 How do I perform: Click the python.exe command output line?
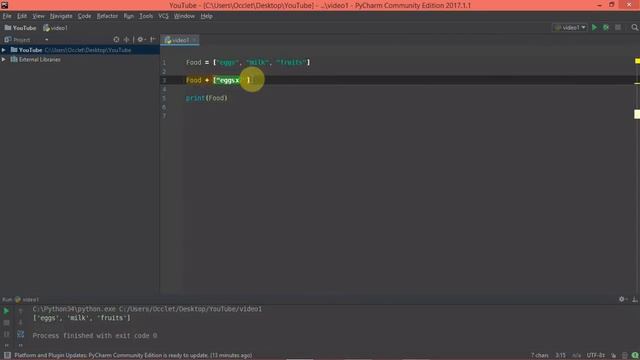click(147, 309)
